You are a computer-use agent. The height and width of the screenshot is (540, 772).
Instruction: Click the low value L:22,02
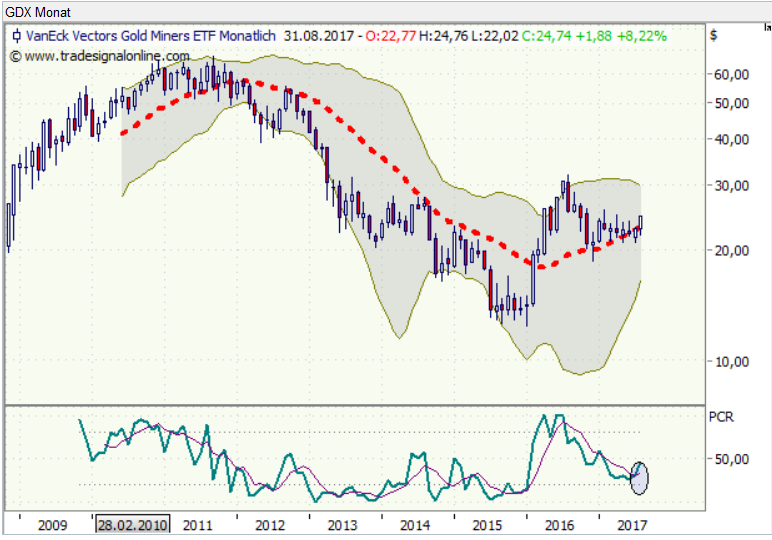495,36
